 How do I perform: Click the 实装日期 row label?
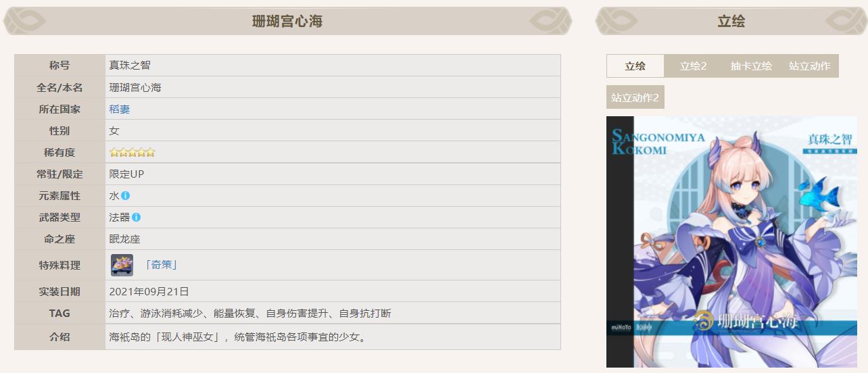coord(59,292)
